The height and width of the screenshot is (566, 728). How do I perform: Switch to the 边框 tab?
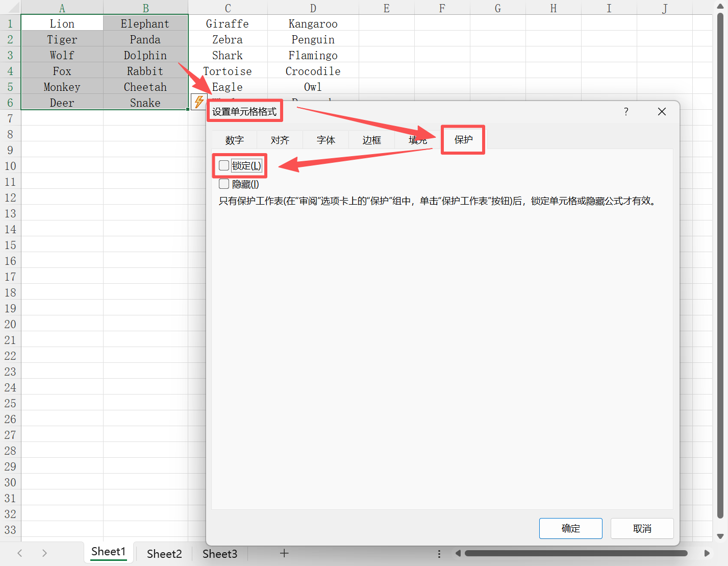click(x=372, y=140)
